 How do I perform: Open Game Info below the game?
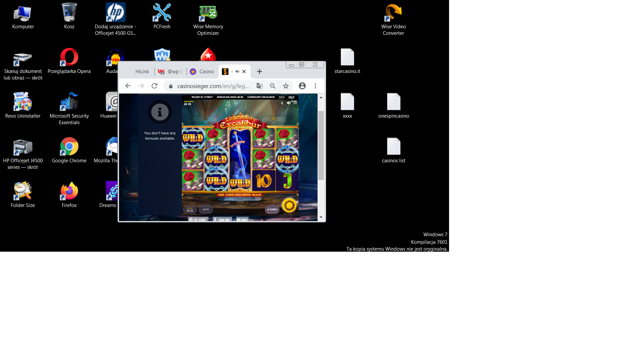tap(222, 219)
